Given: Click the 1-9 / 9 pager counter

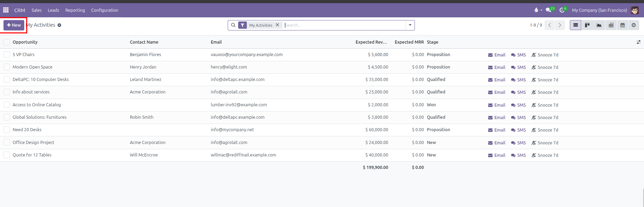Looking at the screenshot, I should coord(536,25).
